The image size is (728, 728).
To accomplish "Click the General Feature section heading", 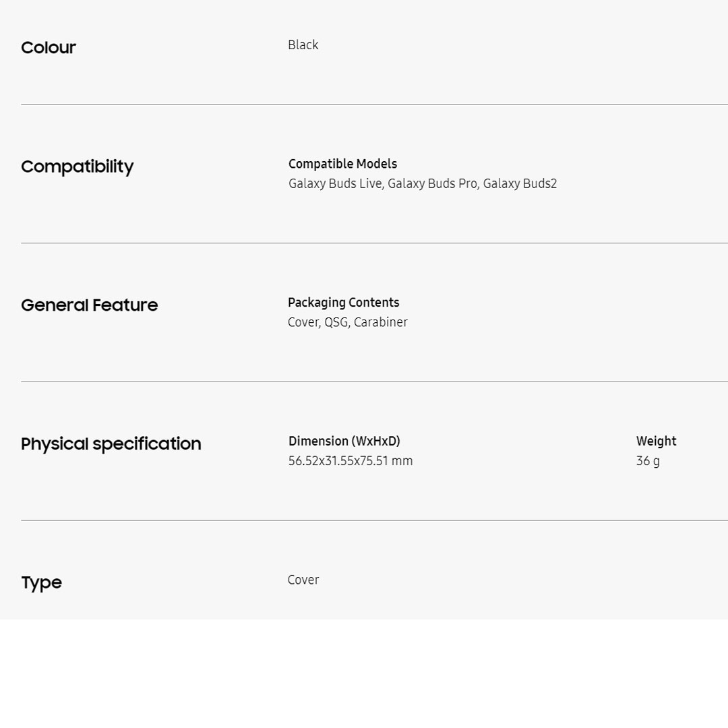I will [90, 305].
